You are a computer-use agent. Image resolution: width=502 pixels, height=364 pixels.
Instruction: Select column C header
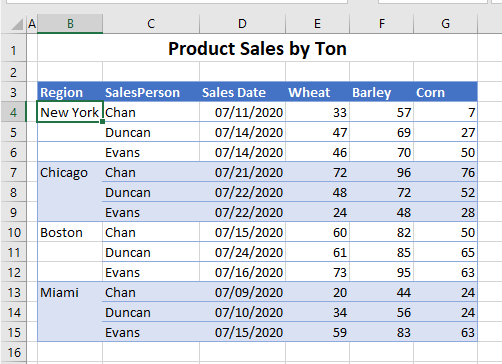tap(151, 24)
